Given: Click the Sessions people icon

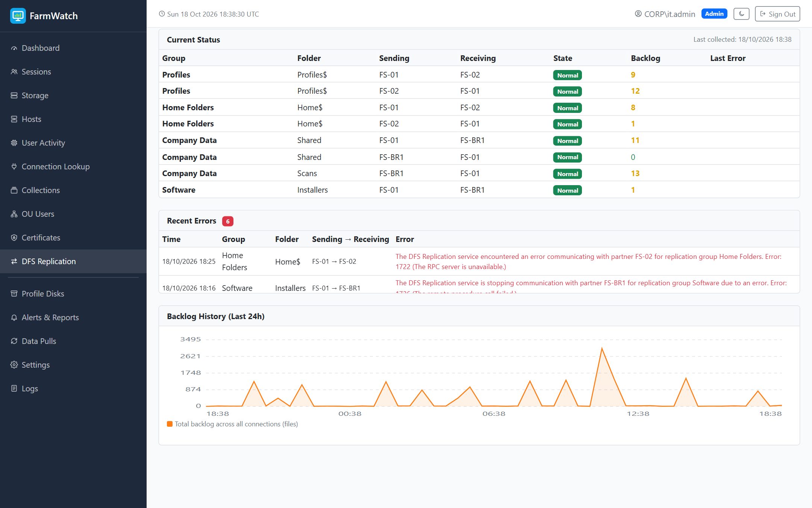Looking at the screenshot, I should (14, 72).
